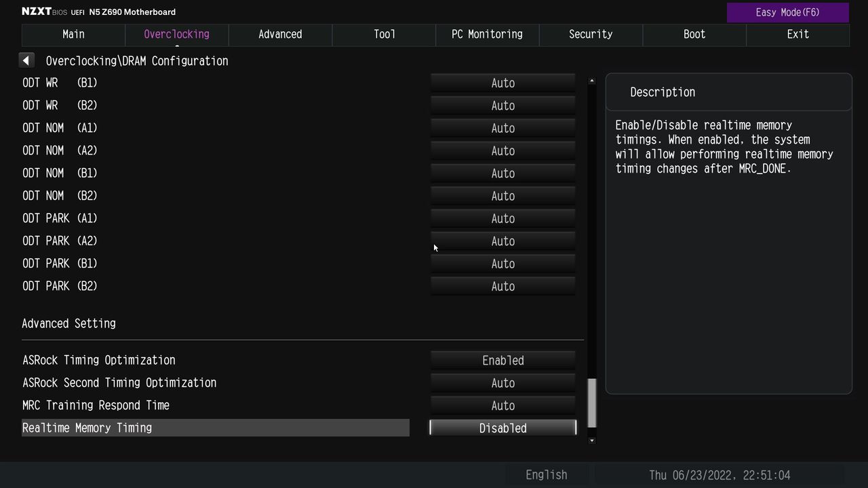This screenshot has height=488, width=868.
Task: Open ODT WR (B1) Auto dropdown
Action: 502,83
